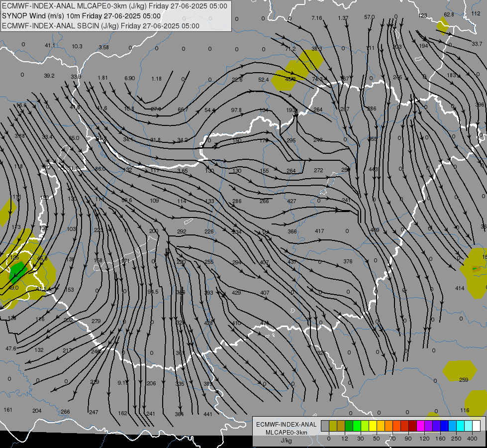Click the map value 204
This screenshot has height=448, width=487.
[x=37, y=411]
